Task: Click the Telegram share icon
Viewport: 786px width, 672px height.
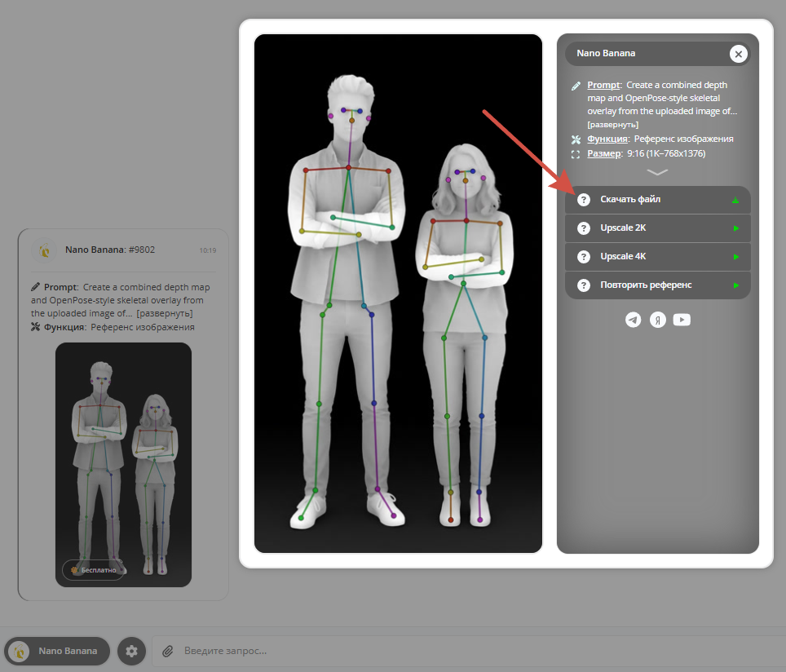Action: point(633,320)
